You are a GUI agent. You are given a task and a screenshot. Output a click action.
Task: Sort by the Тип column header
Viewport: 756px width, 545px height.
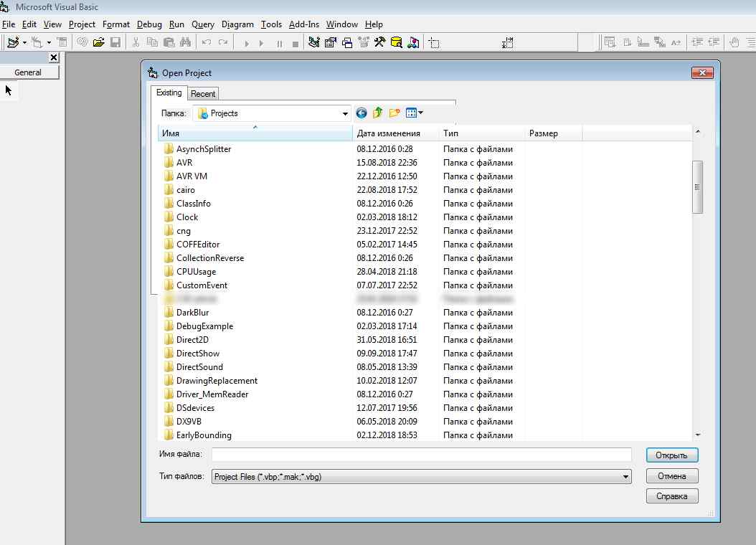[482, 133]
